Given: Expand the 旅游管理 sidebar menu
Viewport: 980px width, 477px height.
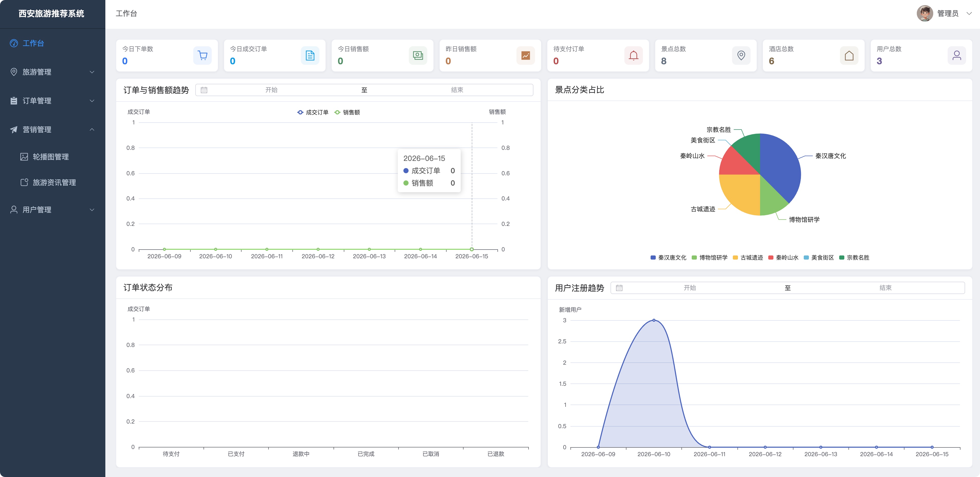Looking at the screenshot, I should click(x=52, y=72).
